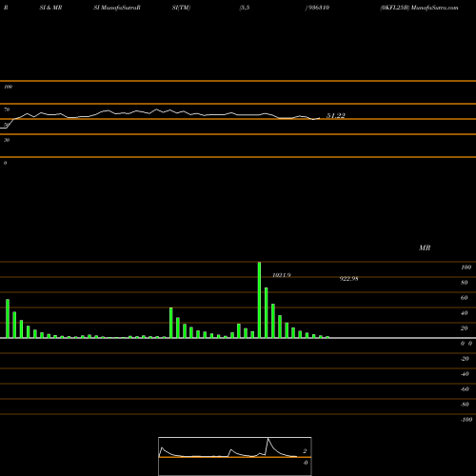Click the tallest green MR bar
This screenshot has width=476, height=476.
click(259, 300)
